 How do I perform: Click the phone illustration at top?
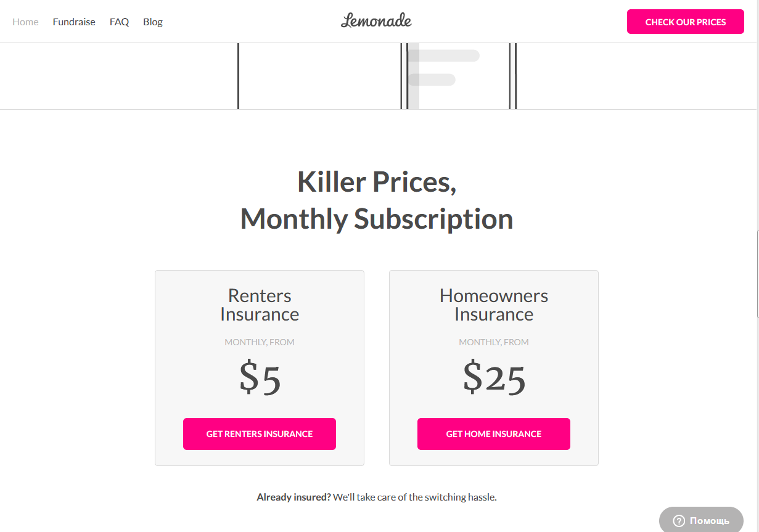point(458,76)
